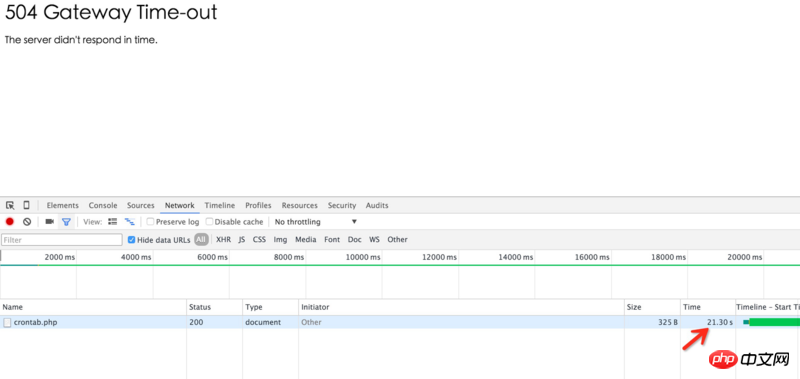Check the Disable cache checkbox

coord(209,222)
